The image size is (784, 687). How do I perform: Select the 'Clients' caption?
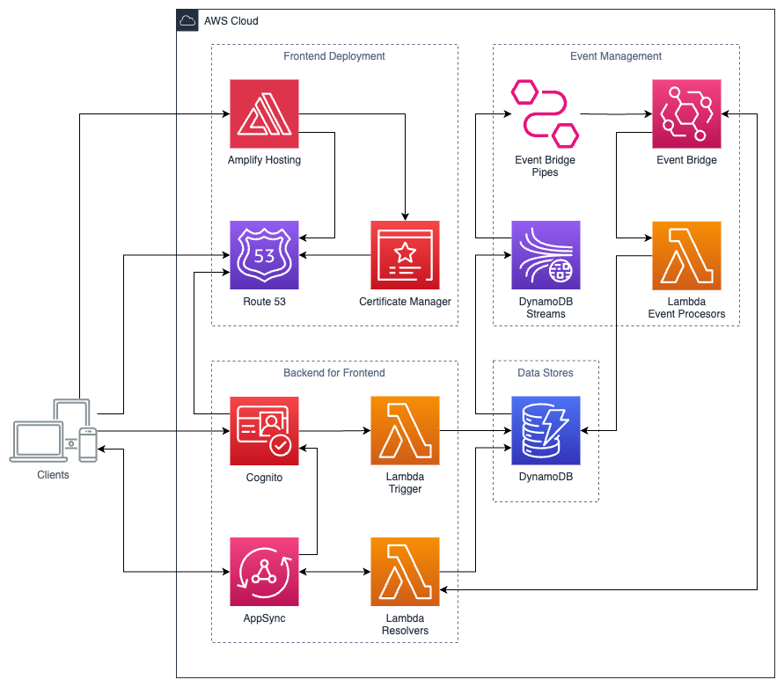(x=53, y=474)
